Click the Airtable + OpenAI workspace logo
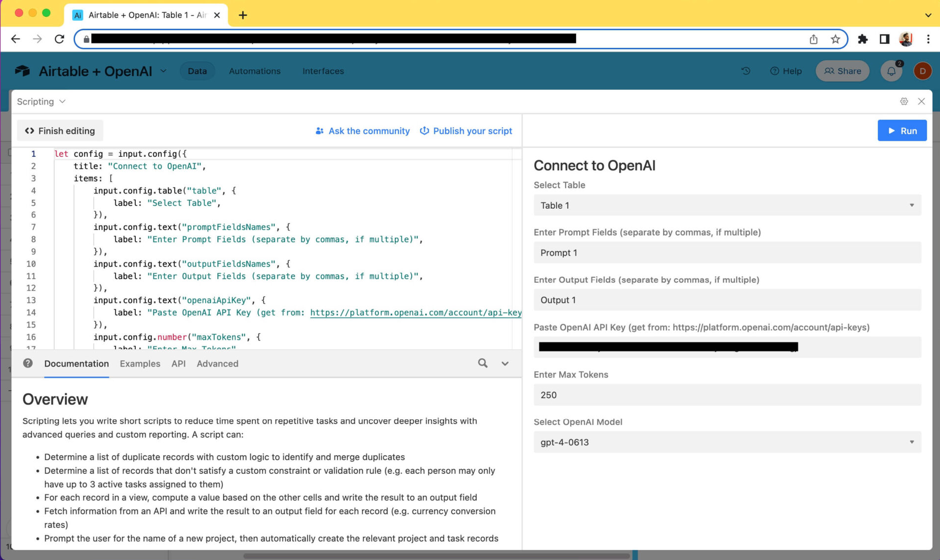 click(x=22, y=71)
